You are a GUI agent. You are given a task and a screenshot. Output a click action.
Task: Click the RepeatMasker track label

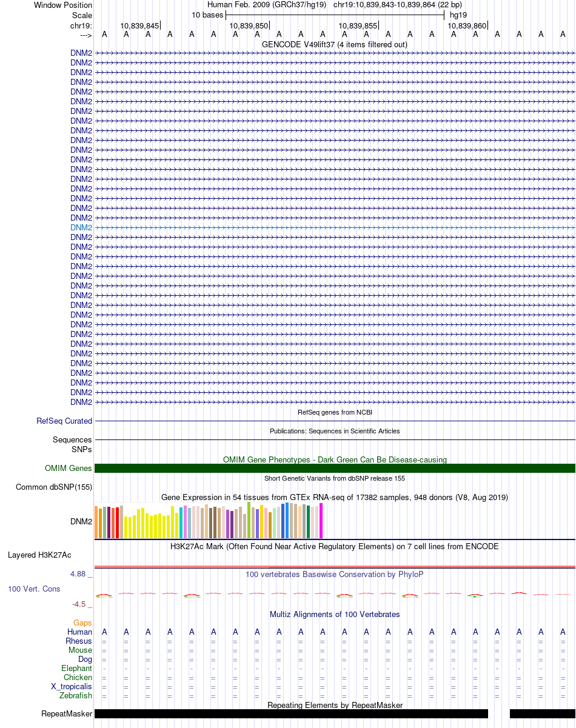pos(67,714)
